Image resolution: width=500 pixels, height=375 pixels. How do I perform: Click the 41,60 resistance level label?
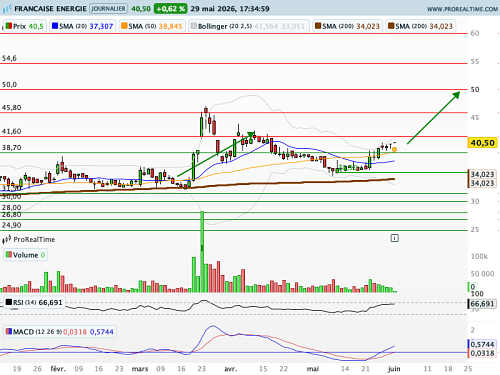tap(11, 131)
